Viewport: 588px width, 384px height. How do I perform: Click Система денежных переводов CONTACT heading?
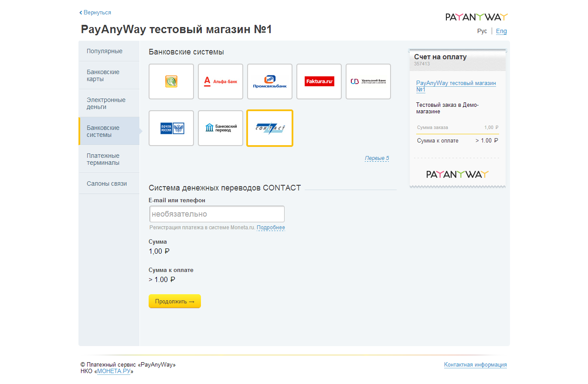225,188
